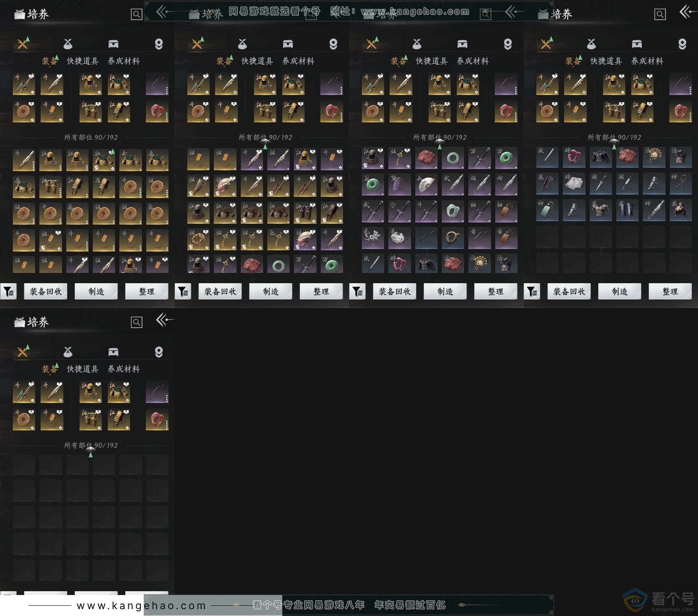Screen dimensions: 698x616
Task: Switch to 养成材料 tab in top-left panel
Action: (124, 61)
